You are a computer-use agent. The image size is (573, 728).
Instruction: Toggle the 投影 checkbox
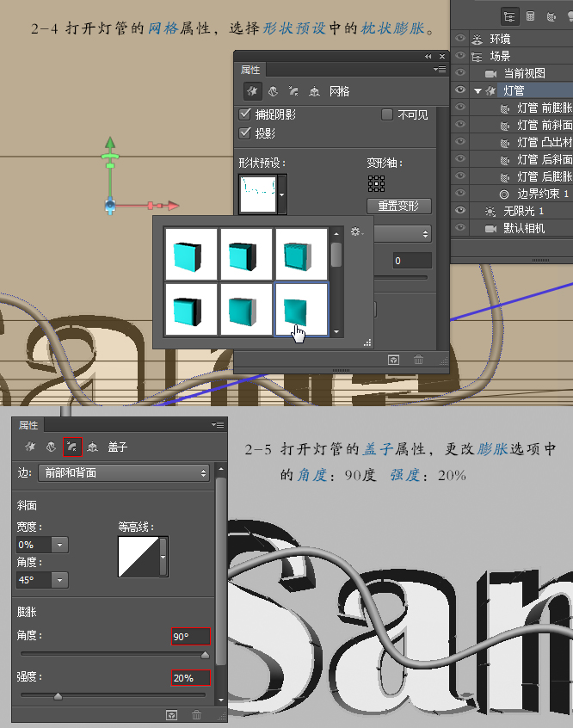click(x=244, y=133)
